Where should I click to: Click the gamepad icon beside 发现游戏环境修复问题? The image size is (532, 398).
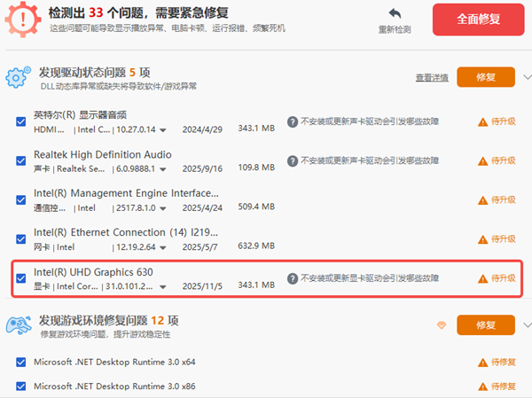(18, 325)
